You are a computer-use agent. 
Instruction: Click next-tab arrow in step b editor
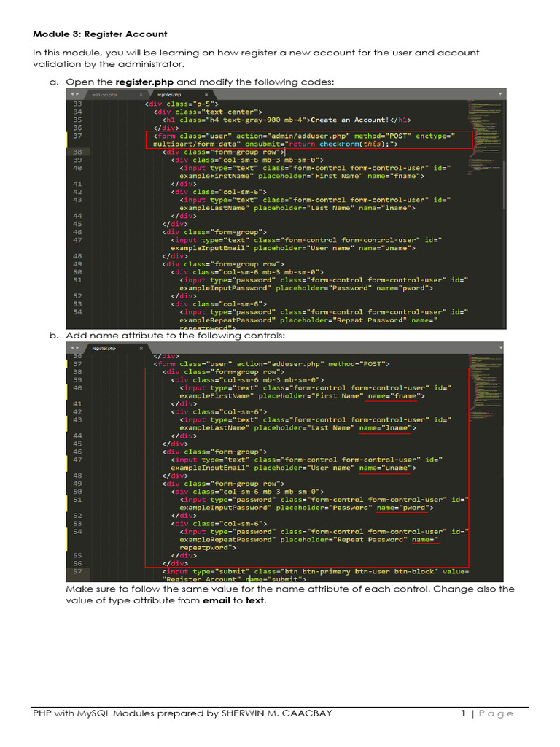click(x=77, y=348)
